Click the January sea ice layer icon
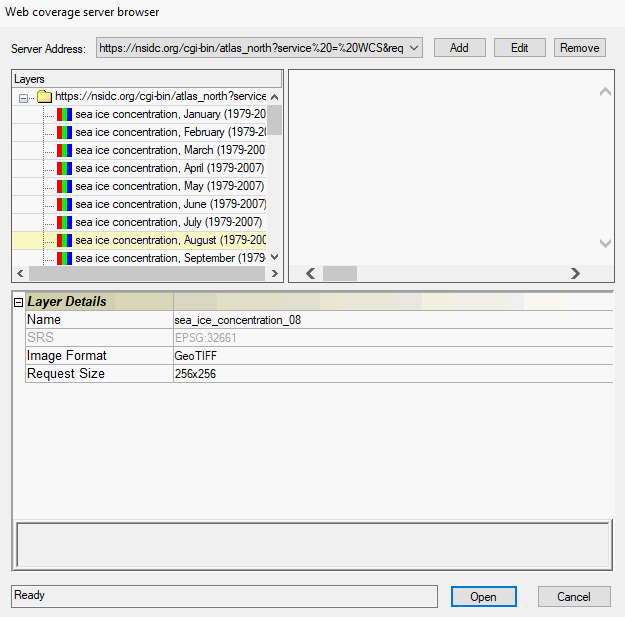625x617 pixels. [x=64, y=114]
